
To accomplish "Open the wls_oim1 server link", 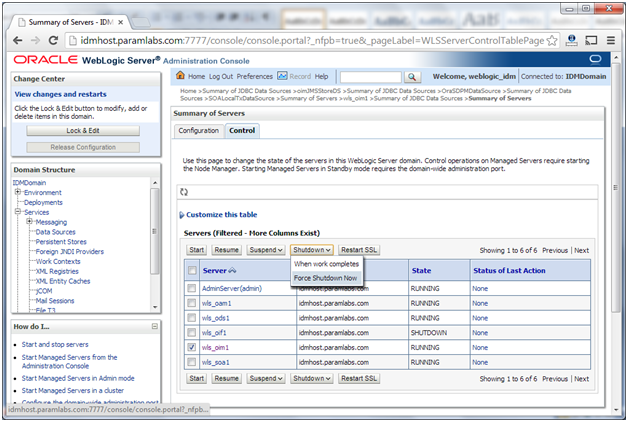I will coord(215,348).
